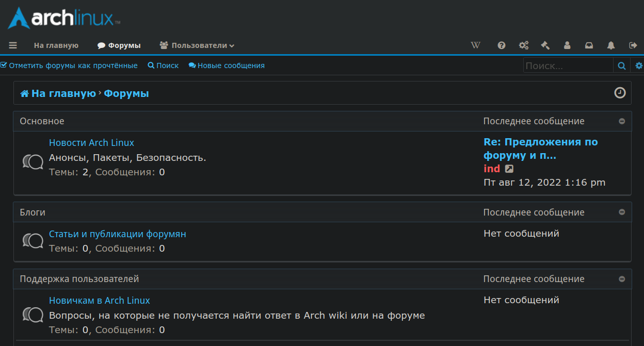Open the Блоги category heading
Screen dimensions: 644x346
(x=33, y=212)
